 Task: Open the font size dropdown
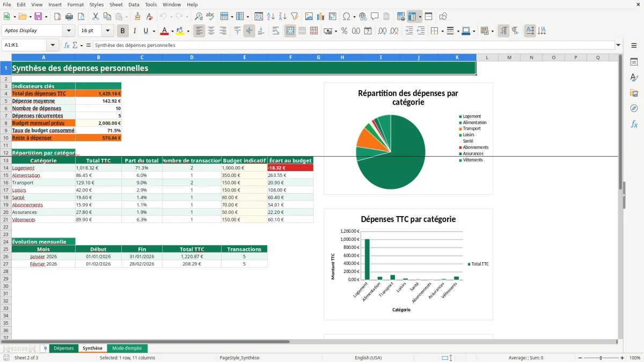(108, 31)
